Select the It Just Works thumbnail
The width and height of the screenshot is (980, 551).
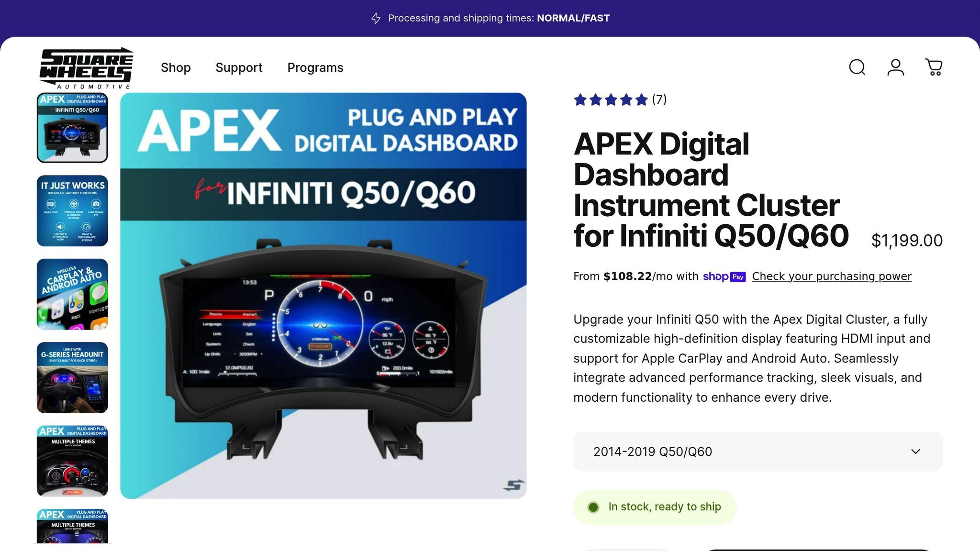pyautogui.click(x=72, y=211)
